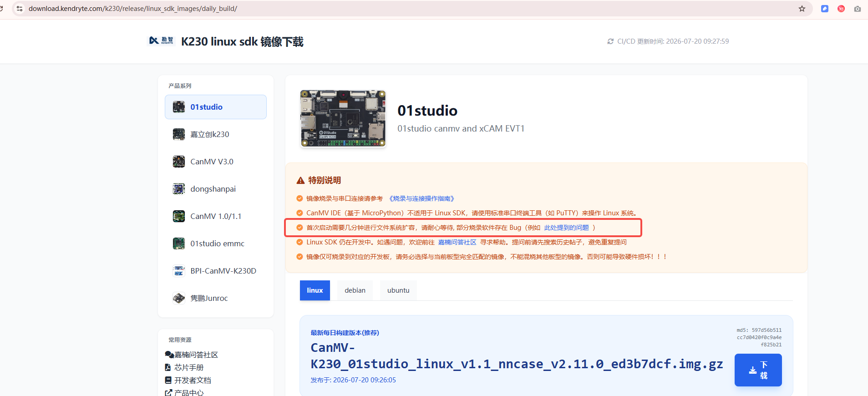Viewport: 868px width, 396px height.
Task: Open the 产品中心 resource link
Action: coord(189,392)
